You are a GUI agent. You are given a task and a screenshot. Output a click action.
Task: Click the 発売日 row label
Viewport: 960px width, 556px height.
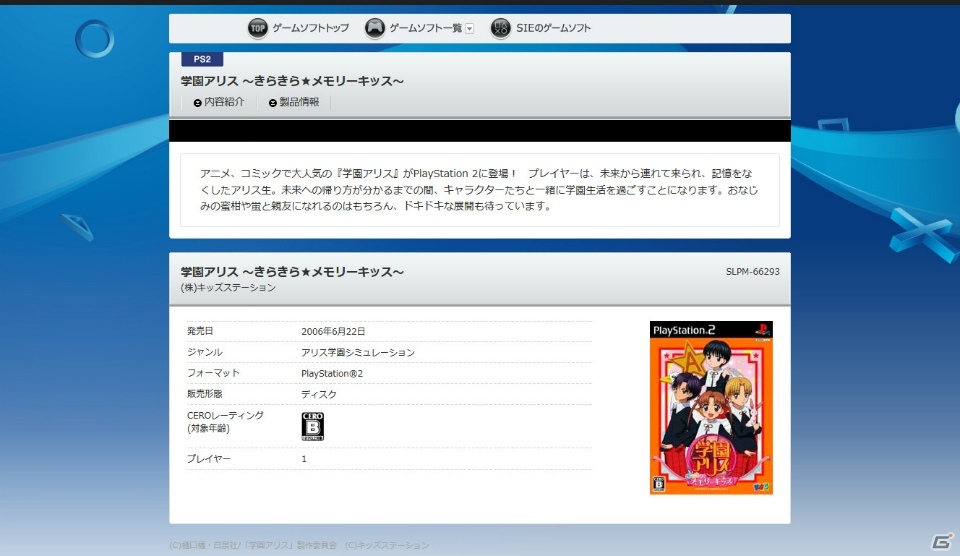click(200, 331)
